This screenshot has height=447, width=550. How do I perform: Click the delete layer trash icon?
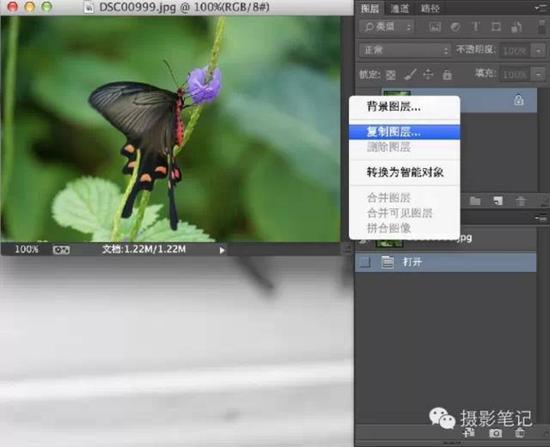click(521, 201)
